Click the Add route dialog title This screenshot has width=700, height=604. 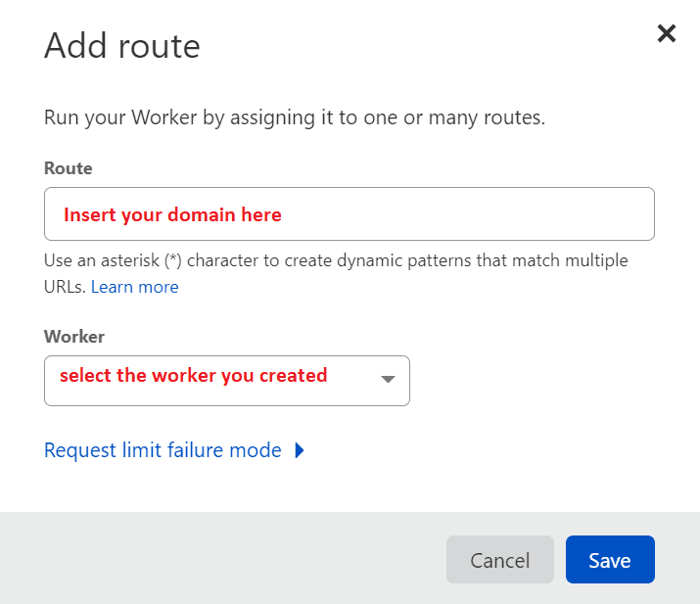click(x=122, y=46)
